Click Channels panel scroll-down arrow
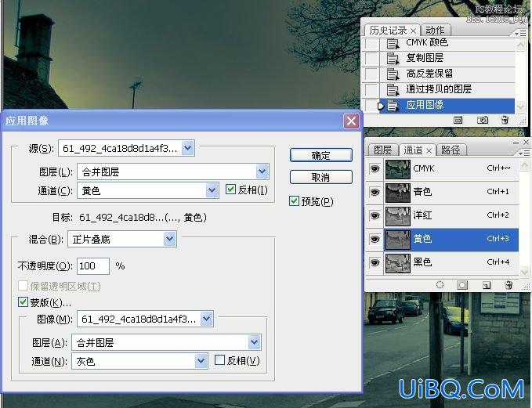The image size is (532, 408). pos(524,272)
